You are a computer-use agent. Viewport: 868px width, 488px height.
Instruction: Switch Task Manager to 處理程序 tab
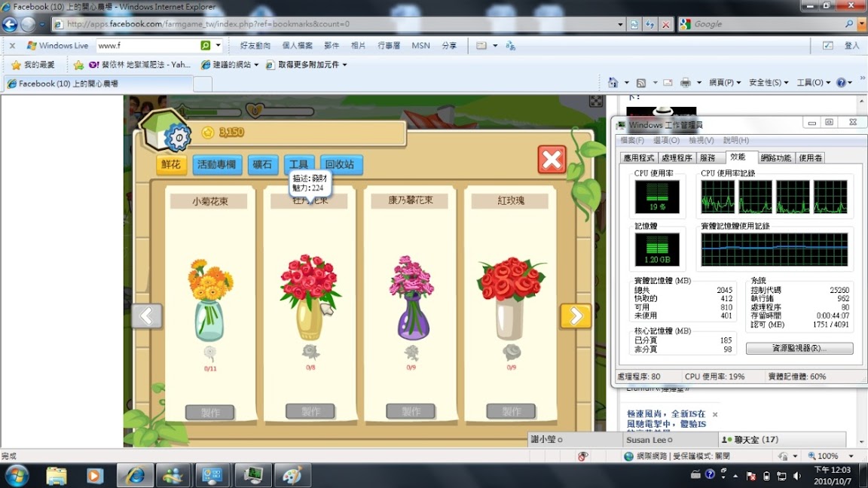pyautogui.click(x=677, y=158)
